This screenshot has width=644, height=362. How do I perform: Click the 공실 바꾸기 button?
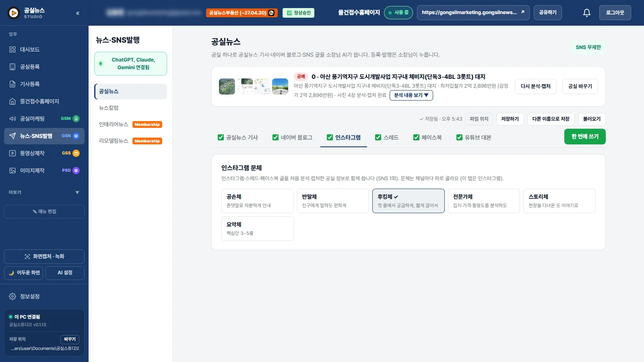(580, 86)
